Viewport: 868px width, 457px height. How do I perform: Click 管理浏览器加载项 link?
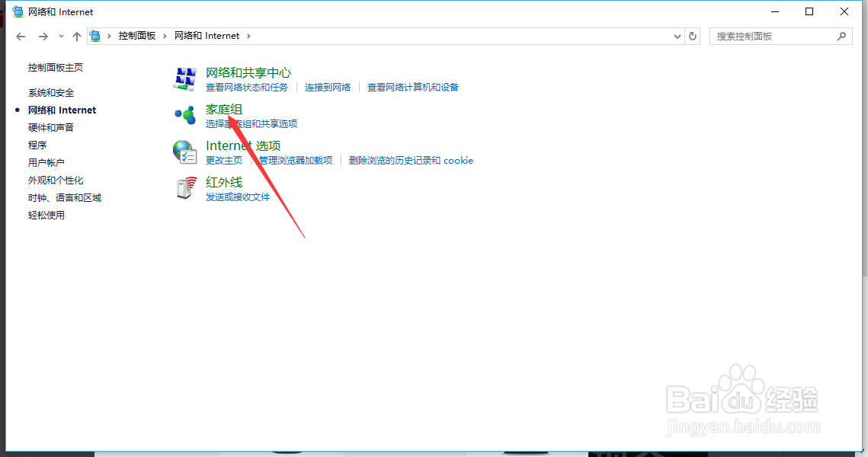coord(296,161)
